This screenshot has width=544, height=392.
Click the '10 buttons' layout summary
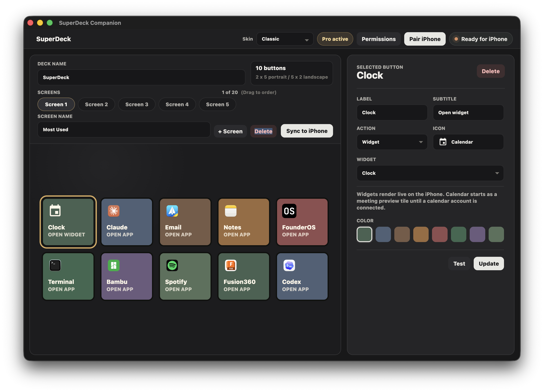291,73
